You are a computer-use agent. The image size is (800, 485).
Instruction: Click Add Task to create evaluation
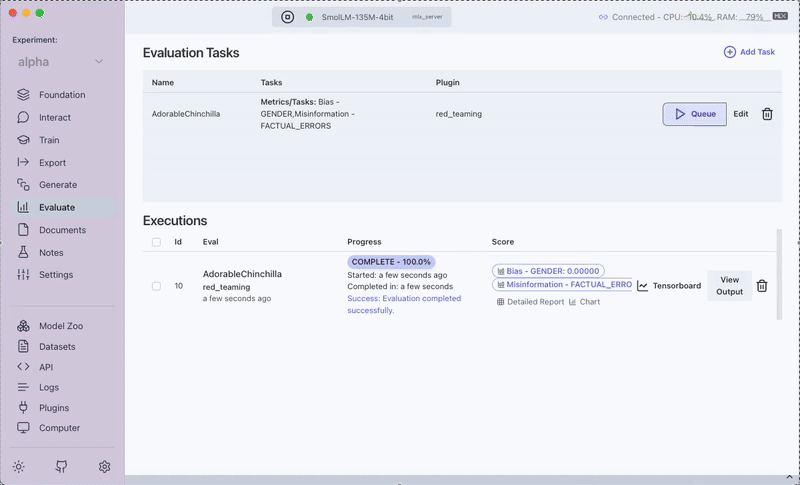(749, 52)
